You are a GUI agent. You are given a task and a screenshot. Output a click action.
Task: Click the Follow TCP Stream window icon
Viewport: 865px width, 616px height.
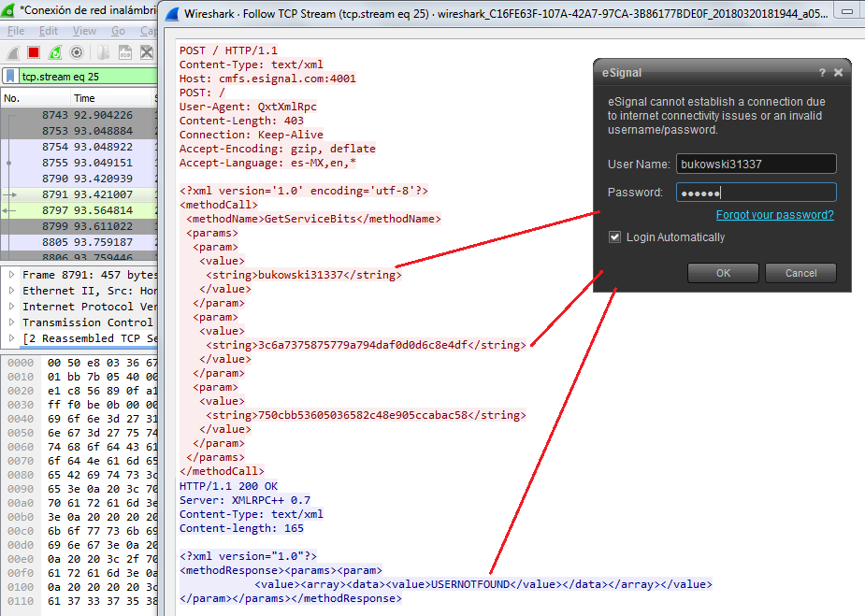pyautogui.click(x=172, y=14)
